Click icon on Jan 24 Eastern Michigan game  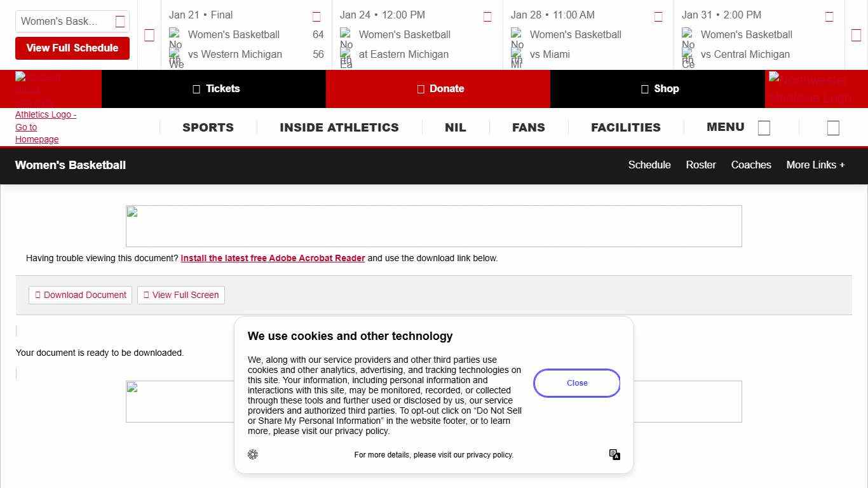click(x=487, y=17)
